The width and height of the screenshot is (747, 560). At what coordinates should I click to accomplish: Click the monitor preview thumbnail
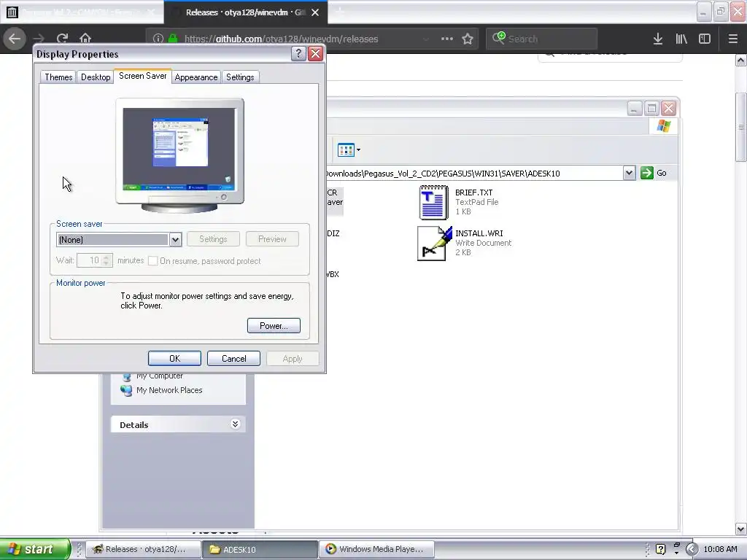click(x=179, y=155)
